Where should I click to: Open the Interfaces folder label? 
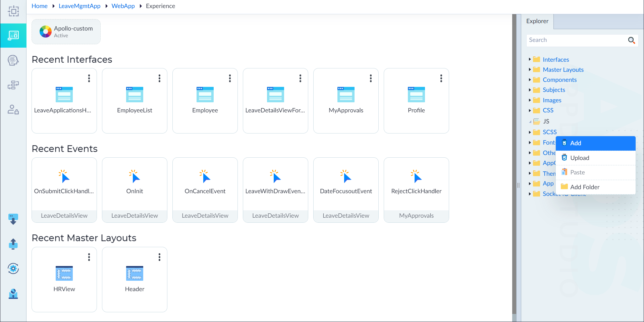(x=556, y=59)
